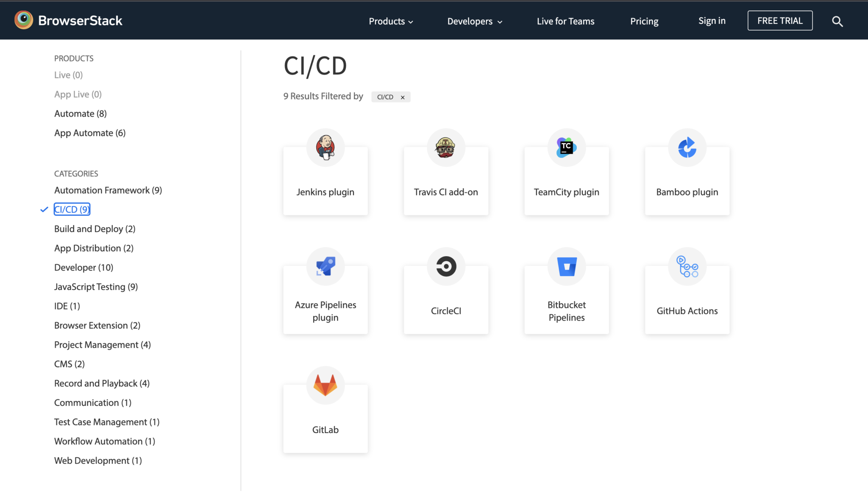Open the Live for Teams page
Viewport: 868px width, 497px height.
point(565,21)
